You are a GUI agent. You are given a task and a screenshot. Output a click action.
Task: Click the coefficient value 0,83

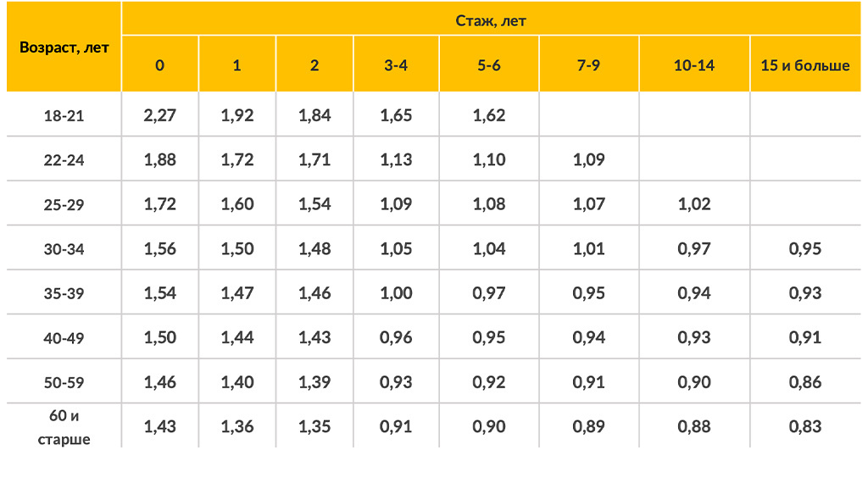pos(804,426)
